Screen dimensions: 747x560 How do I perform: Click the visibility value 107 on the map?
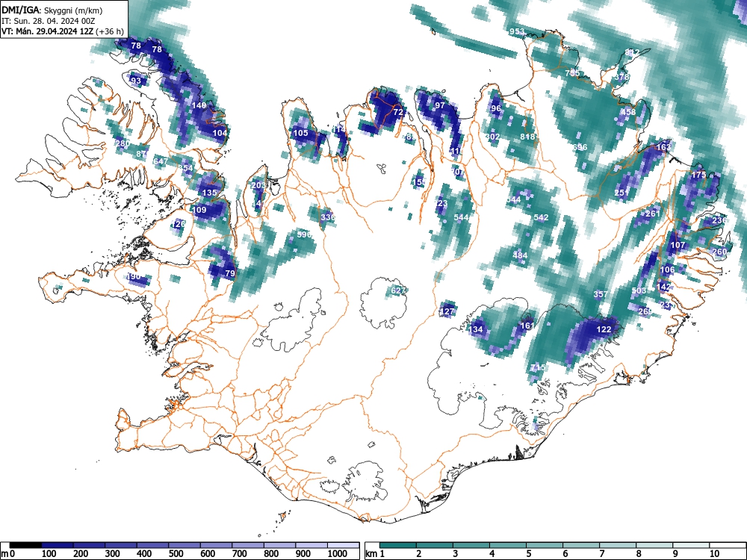click(678, 245)
